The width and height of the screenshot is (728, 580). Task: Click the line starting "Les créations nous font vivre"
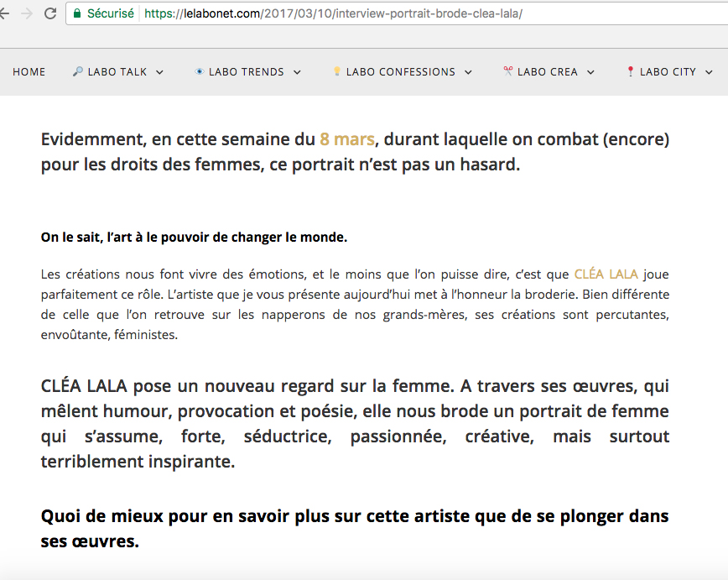tap(355, 274)
